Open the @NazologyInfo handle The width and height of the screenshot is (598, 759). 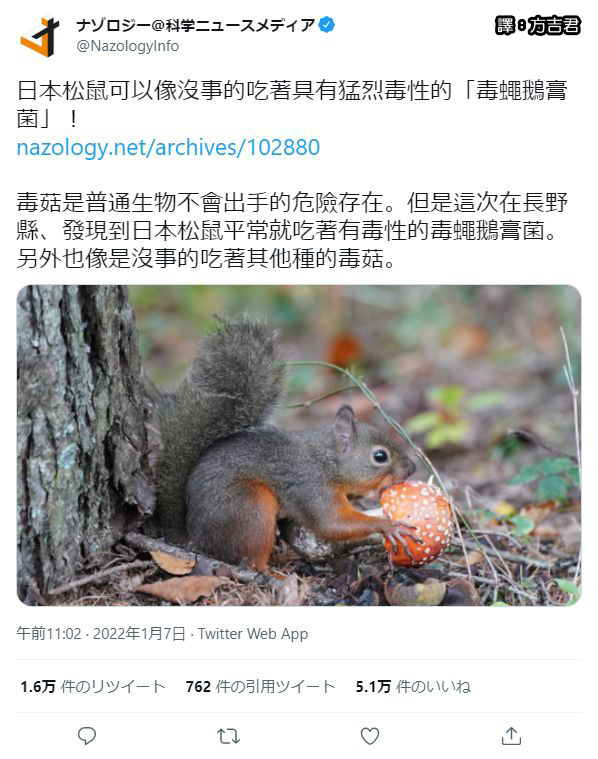tap(127, 46)
